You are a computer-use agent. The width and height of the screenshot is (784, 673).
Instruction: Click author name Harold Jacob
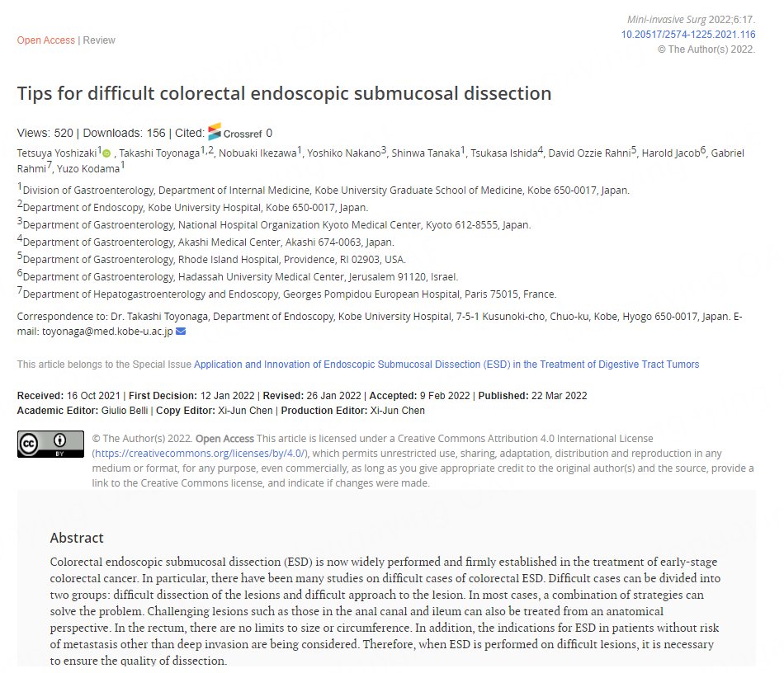671,153
